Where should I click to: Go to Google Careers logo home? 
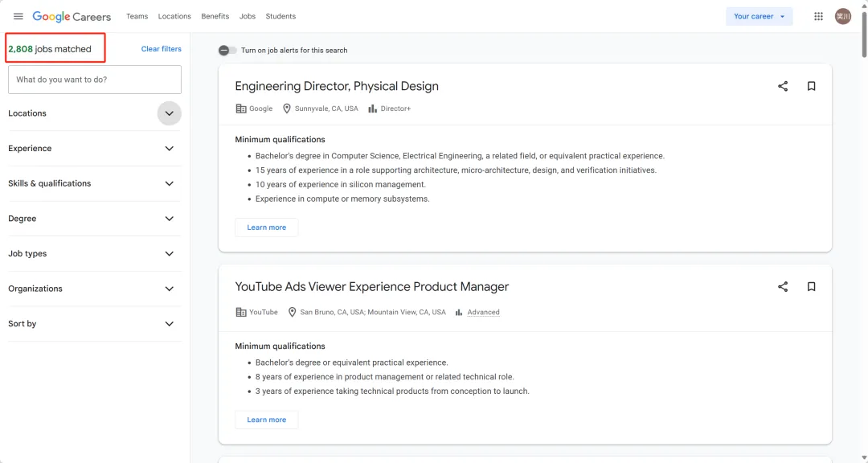72,17
